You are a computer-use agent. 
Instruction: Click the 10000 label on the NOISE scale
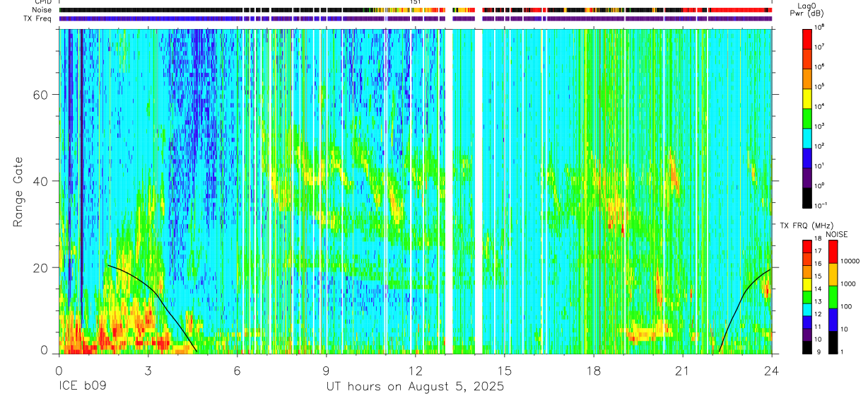coord(850,260)
